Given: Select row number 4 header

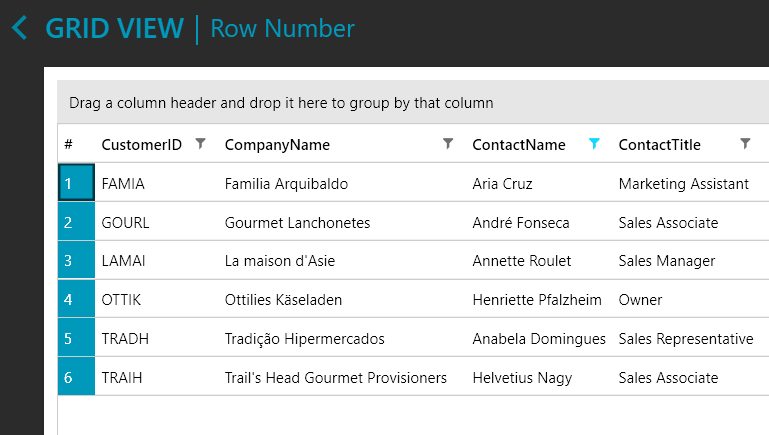Looking at the screenshot, I should (x=76, y=300).
